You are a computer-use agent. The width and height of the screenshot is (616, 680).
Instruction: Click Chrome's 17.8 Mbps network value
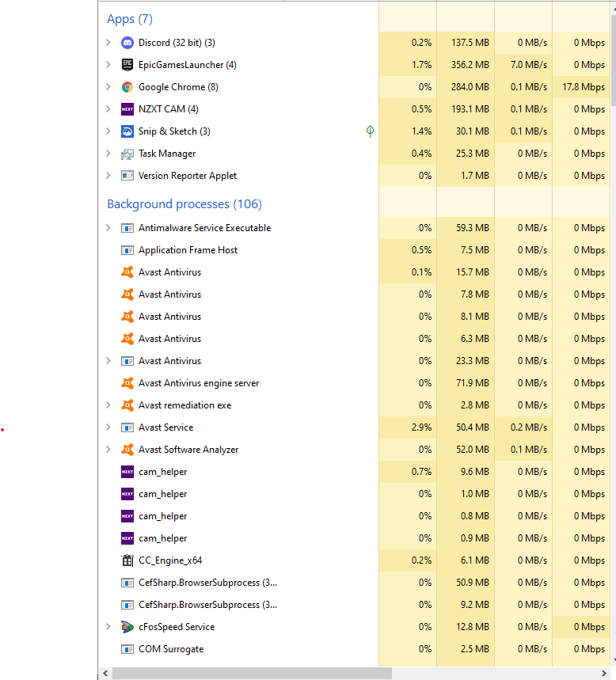click(584, 87)
